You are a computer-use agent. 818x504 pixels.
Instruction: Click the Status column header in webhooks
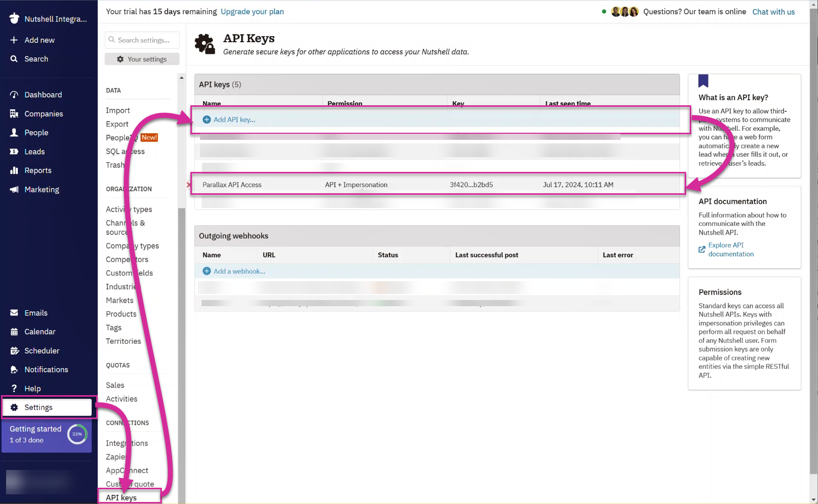point(388,255)
